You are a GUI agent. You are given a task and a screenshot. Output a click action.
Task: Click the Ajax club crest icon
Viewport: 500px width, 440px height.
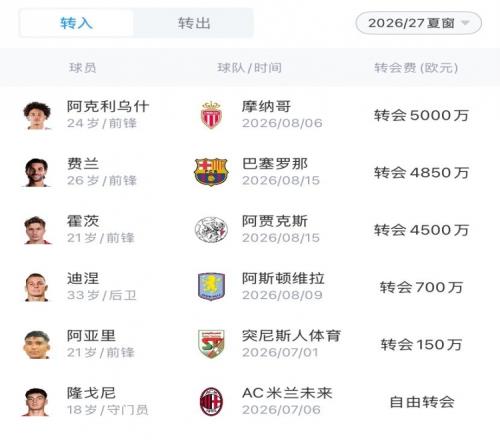pos(211,229)
